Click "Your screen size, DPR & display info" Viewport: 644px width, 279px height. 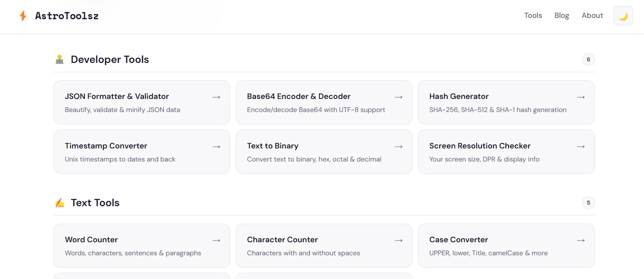484,159
